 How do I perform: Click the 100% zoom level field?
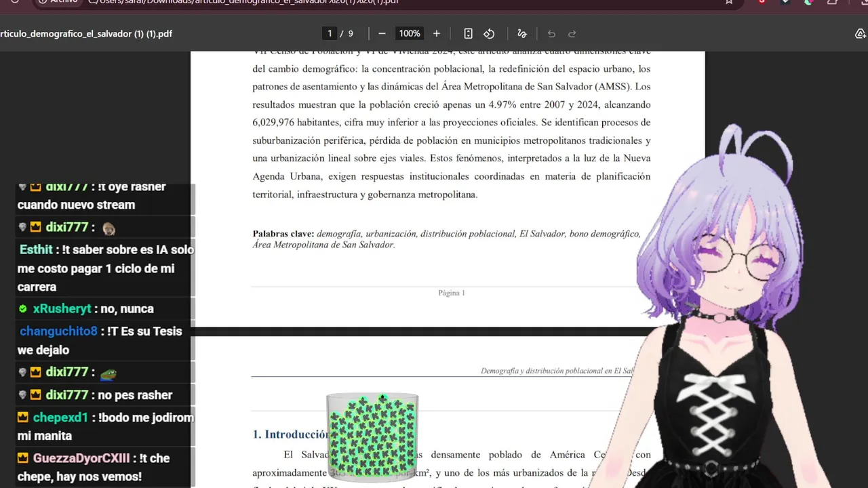(x=410, y=33)
